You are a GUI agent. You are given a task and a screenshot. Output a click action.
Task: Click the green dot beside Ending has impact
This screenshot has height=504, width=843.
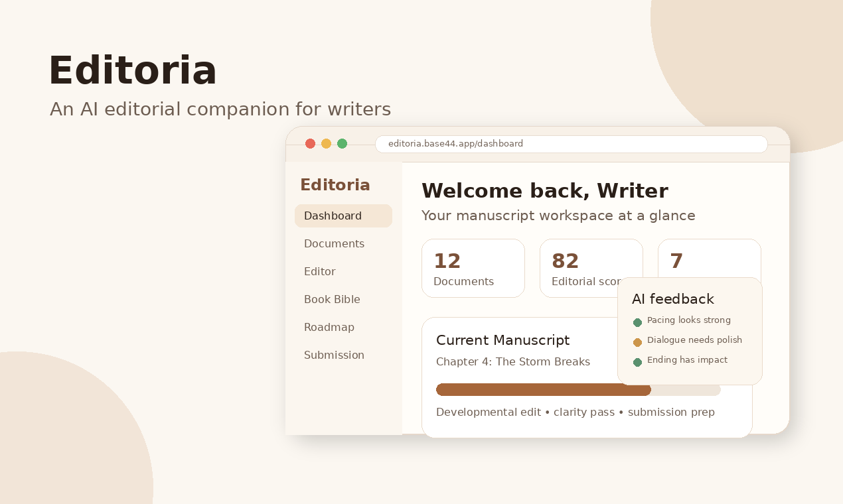coord(637,362)
